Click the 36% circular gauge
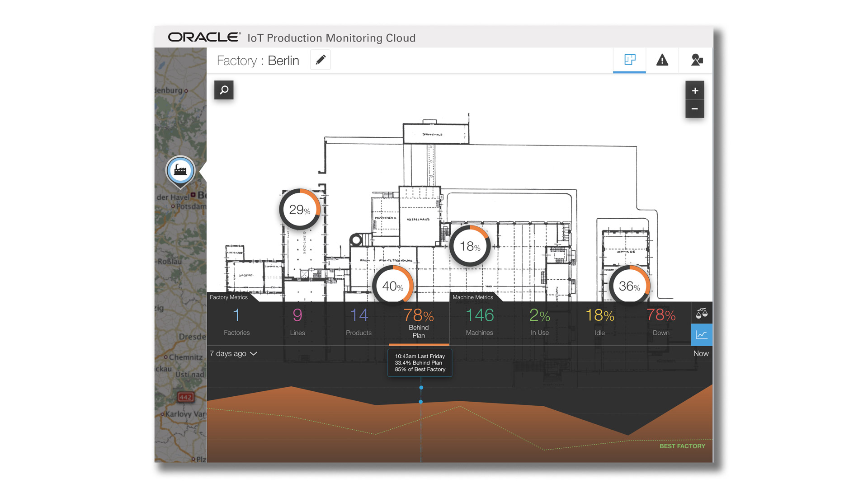The height and width of the screenshot is (488, 868). (629, 286)
